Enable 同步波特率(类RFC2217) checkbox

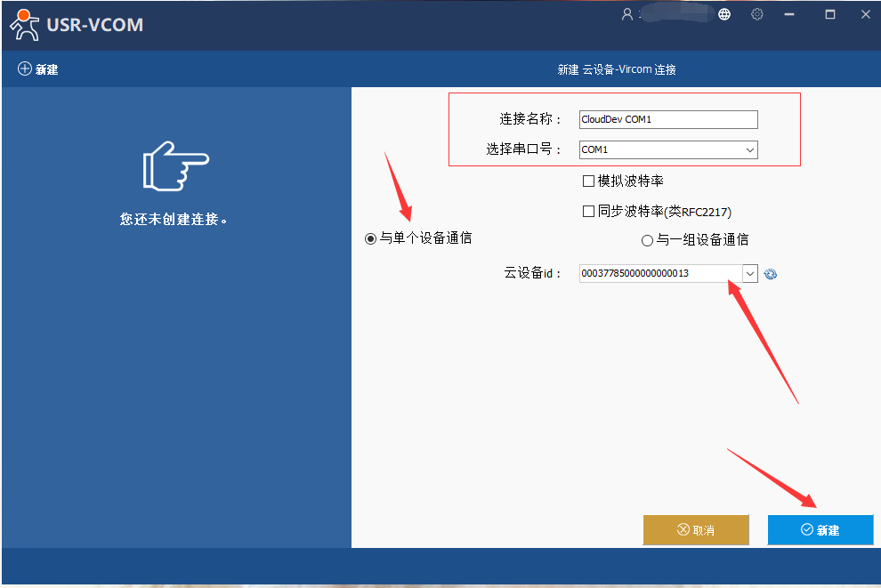(x=588, y=212)
